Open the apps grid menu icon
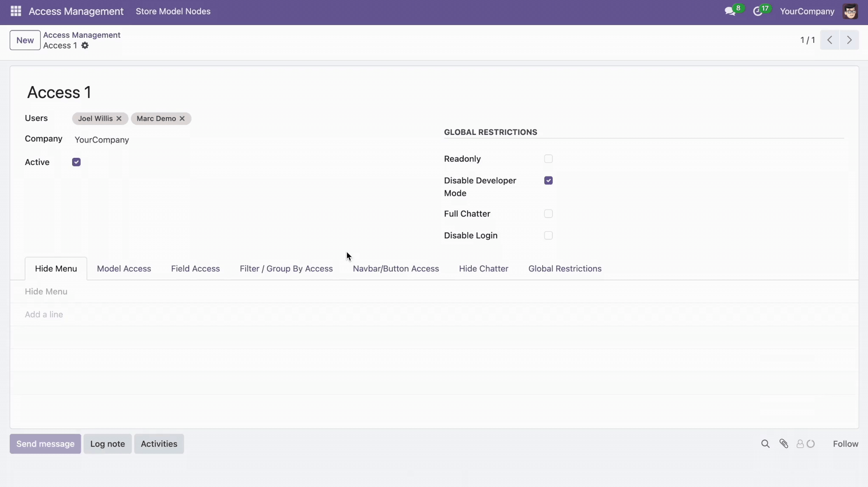 click(x=16, y=11)
